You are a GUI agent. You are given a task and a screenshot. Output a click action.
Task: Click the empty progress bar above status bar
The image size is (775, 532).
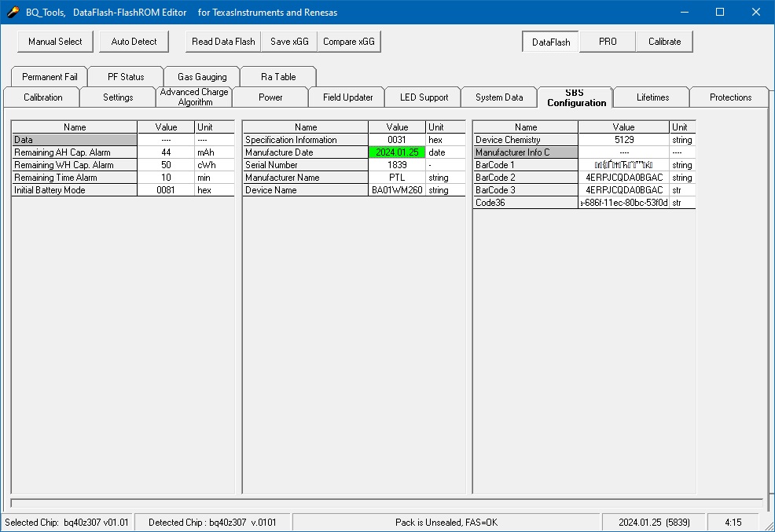pos(387,504)
